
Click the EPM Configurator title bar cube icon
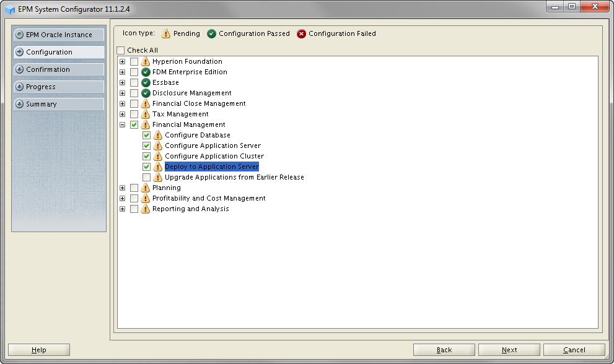tap(10, 9)
